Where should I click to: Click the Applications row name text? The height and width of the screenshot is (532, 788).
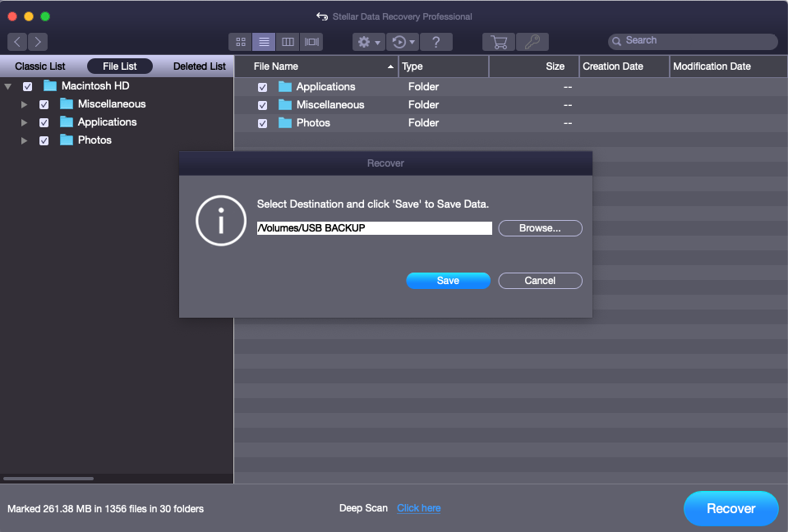pyautogui.click(x=325, y=86)
